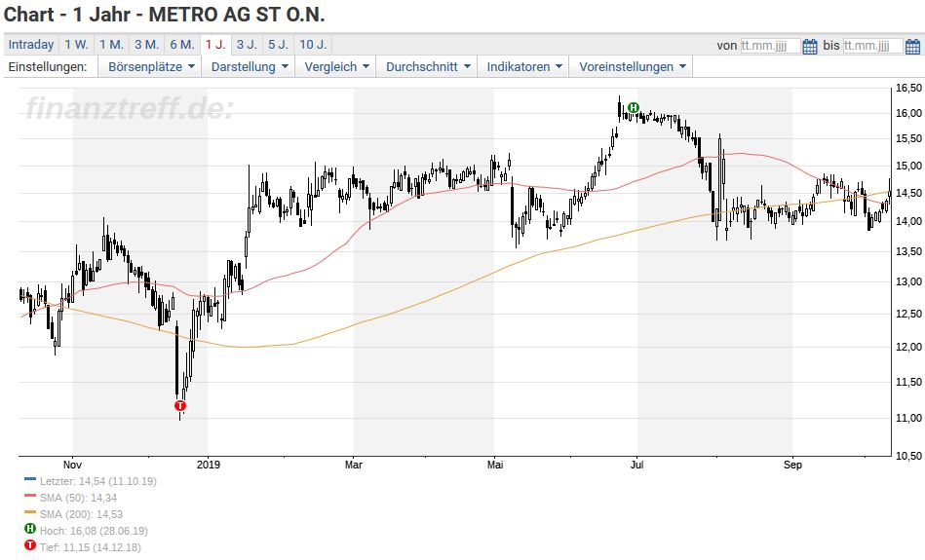Open the calendar picker for 'von' date
Screen dimensions: 925x560
[810, 46]
